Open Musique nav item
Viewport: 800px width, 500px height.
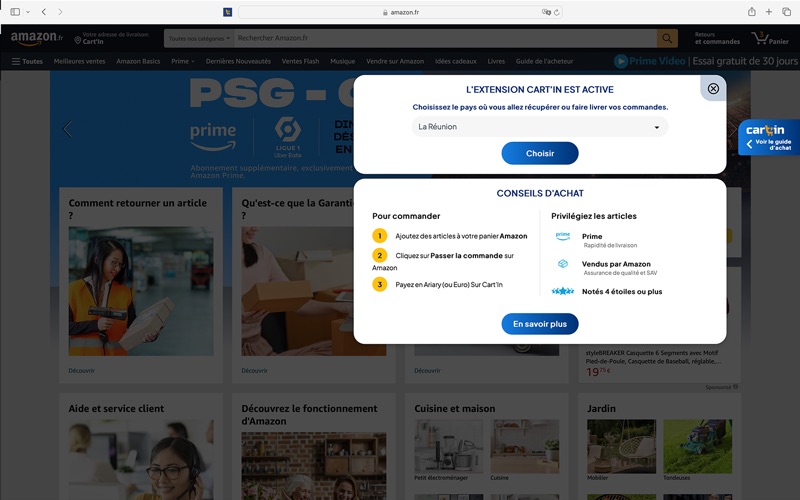point(342,61)
